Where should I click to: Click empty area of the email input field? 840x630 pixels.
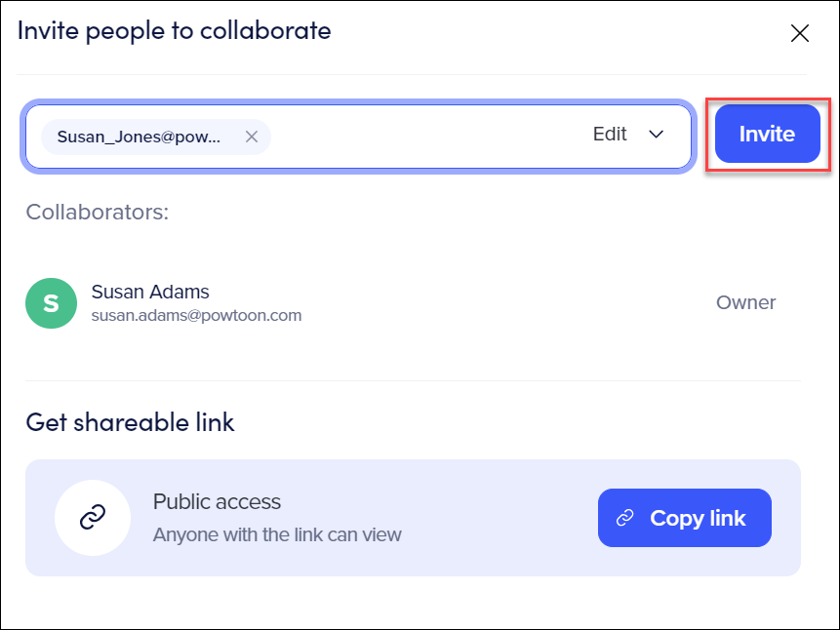click(428, 137)
